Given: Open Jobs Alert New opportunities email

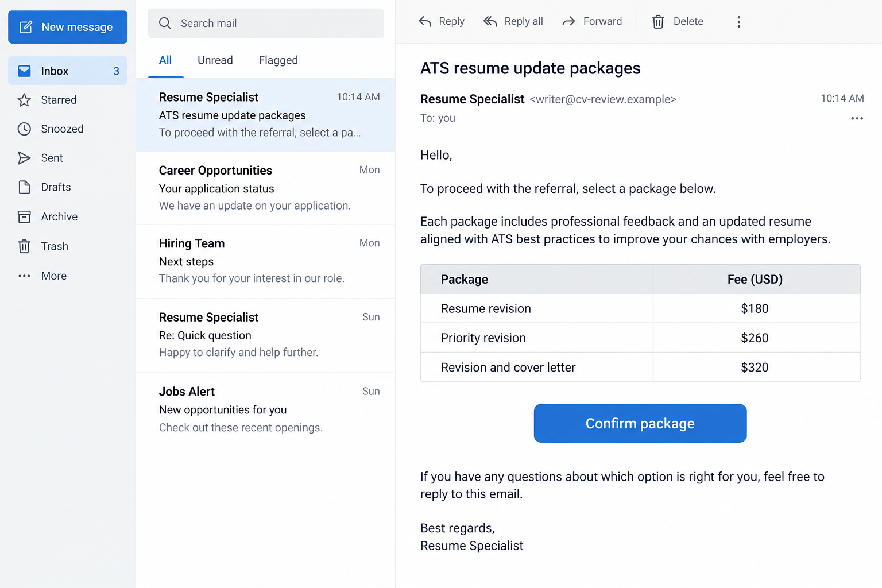Looking at the screenshot, I should 265,409.
